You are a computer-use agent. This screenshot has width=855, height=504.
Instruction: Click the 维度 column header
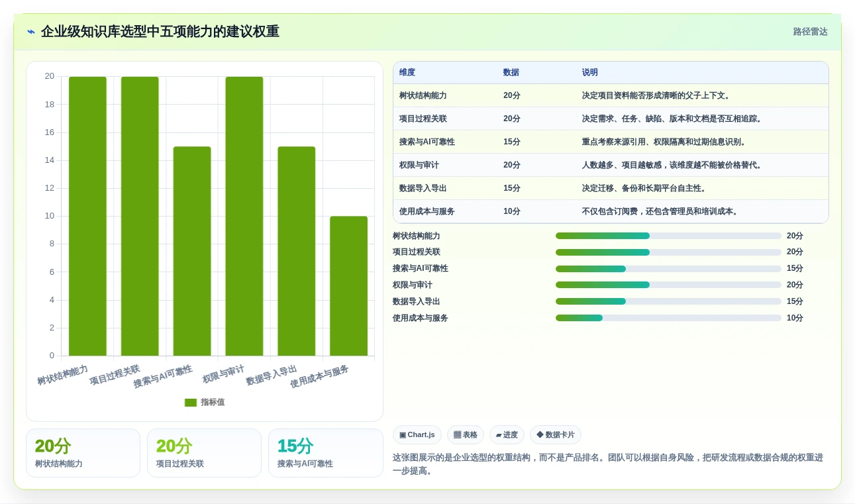pos(407,73)
